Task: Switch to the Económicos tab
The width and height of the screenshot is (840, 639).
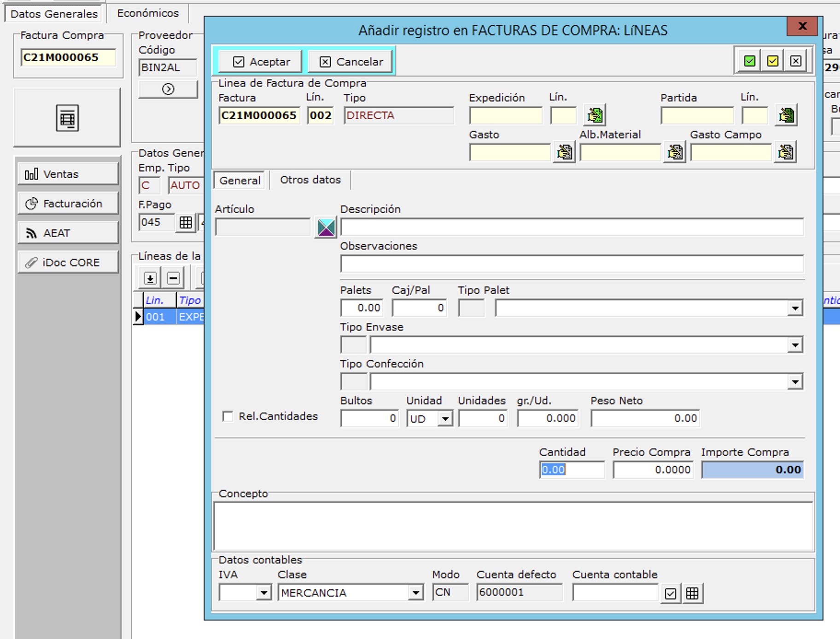Action: coord(148,13)
